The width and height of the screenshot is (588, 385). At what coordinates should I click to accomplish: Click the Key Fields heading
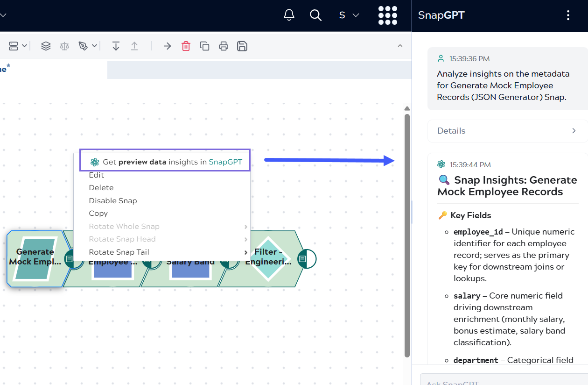pos(471,215)
